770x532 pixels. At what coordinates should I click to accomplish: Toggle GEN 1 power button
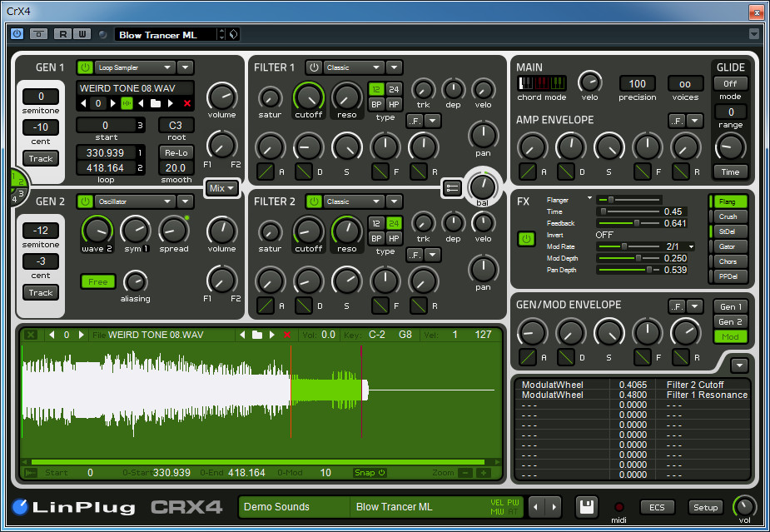pos(85,67)
